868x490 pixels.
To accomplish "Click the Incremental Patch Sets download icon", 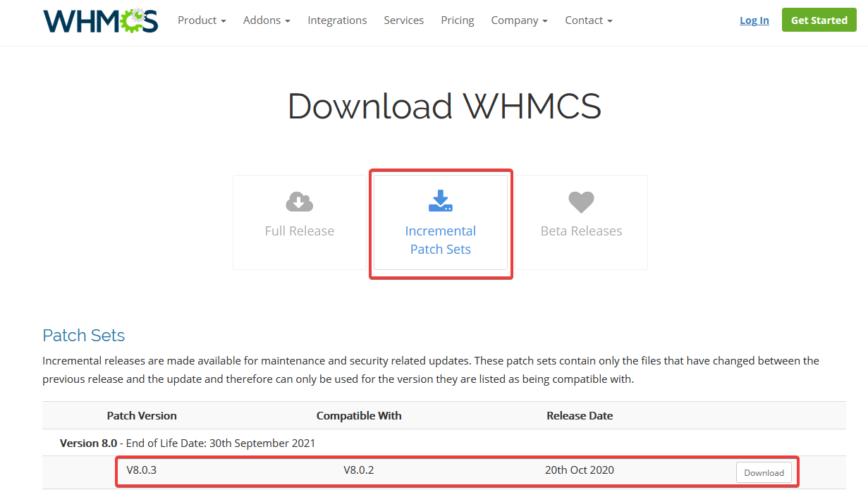I will pyautogui.click(x=441, y=201).
